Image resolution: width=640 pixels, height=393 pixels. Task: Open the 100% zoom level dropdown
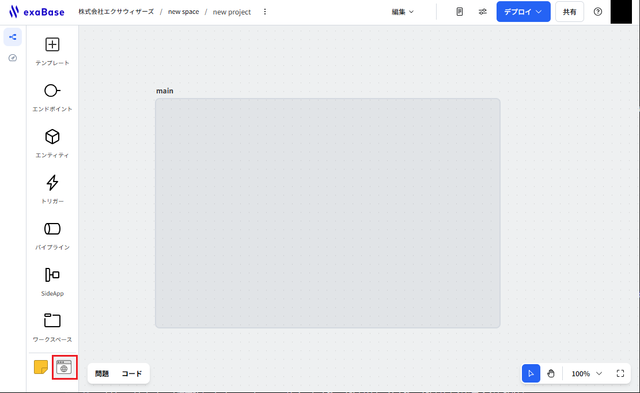click(587, 373)
